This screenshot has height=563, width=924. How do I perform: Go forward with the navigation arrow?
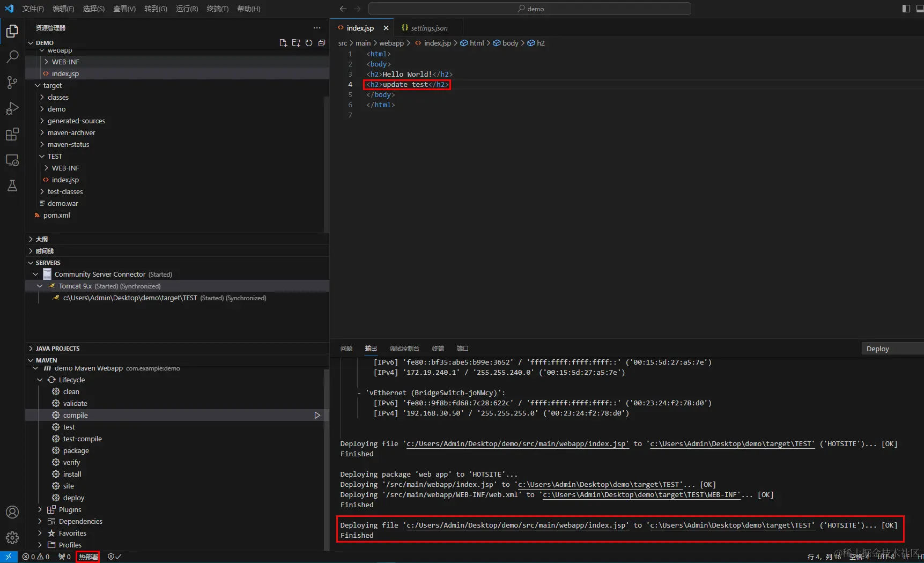[x=357, y=9]
